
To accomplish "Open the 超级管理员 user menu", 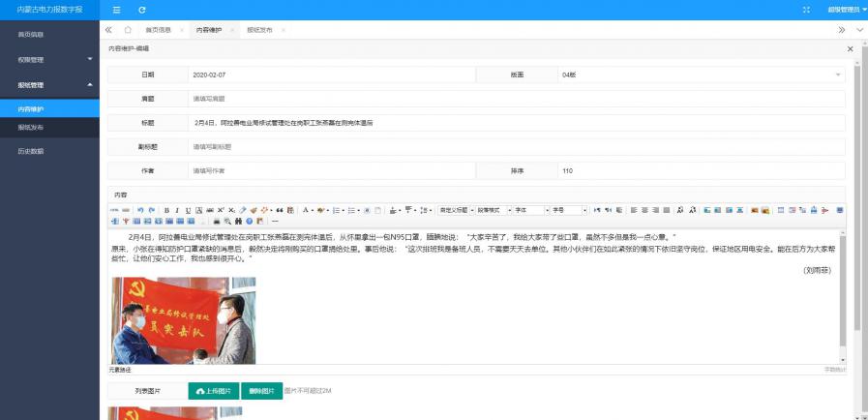I will (847, 10).
